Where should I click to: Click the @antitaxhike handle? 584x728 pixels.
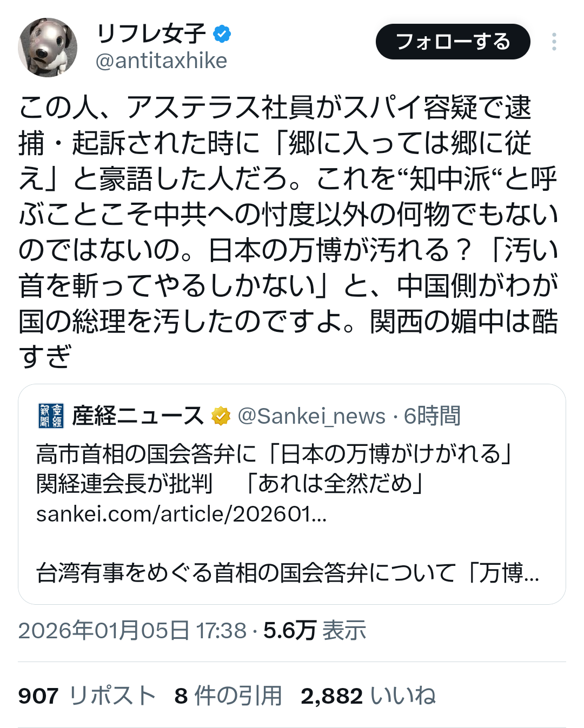161,61
